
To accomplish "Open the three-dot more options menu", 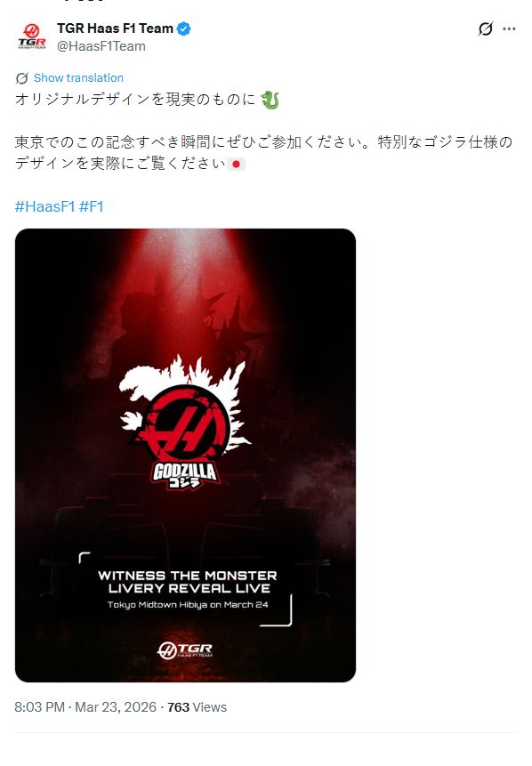I will pos(509,28).
